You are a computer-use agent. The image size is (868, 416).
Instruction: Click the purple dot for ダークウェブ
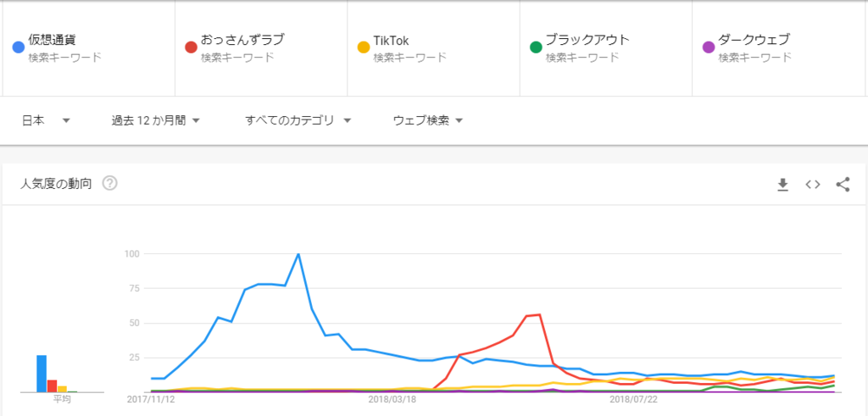[x=708, y=47]
